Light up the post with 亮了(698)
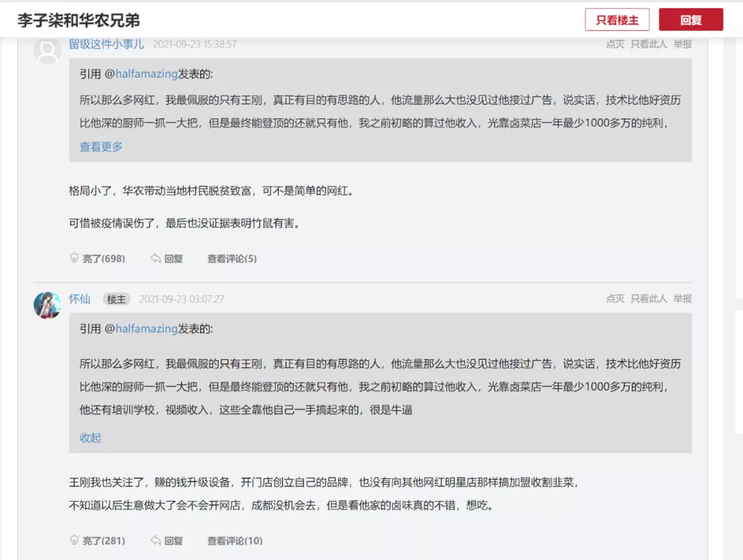This screenshot has height=560, width=743. pyautogui.click(x=98, y=258)
